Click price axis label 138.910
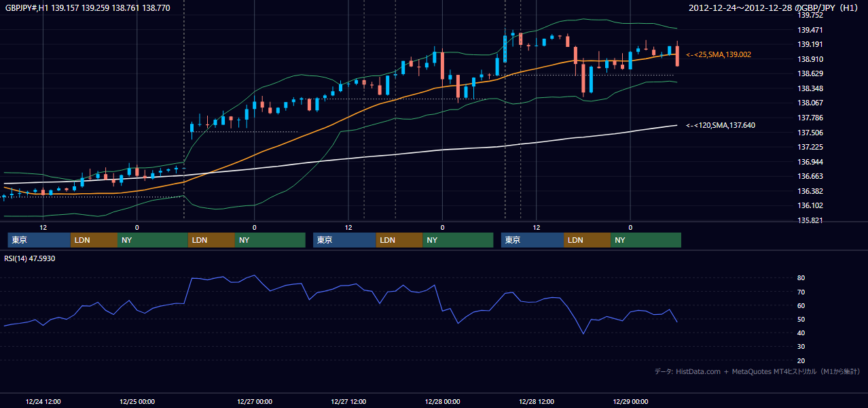868x408 pixels. (x=810, y=59)
